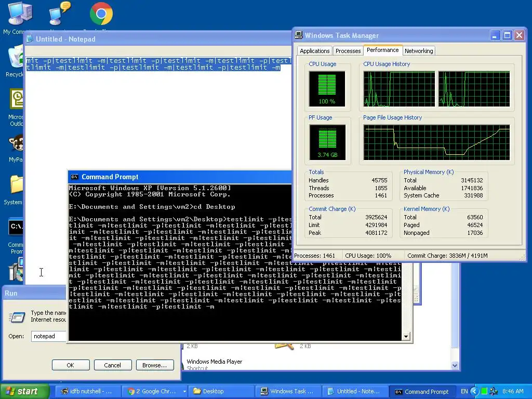Click Kernel Memory Nonpaged 17036
The image size is (532, 399).
tap(475, 233)
